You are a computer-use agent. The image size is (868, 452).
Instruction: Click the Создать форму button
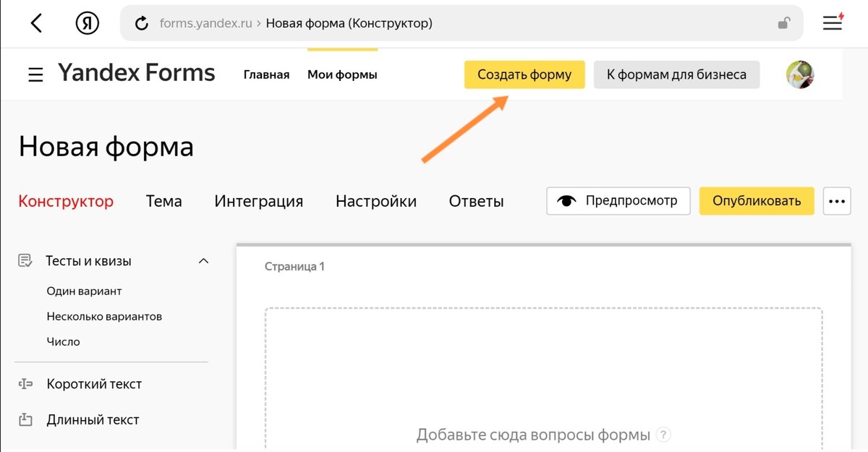click(x=524, y=74)
